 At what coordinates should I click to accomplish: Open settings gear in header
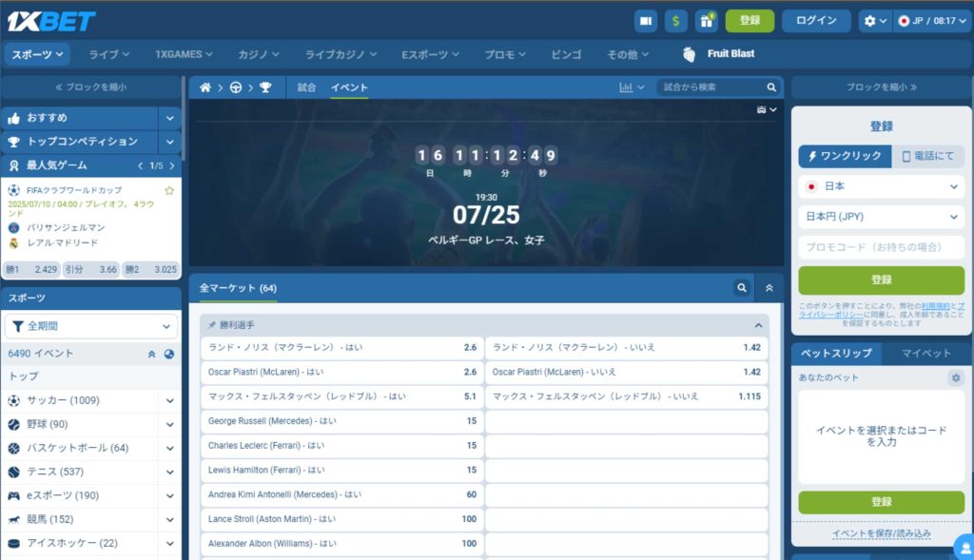[875, 21]
